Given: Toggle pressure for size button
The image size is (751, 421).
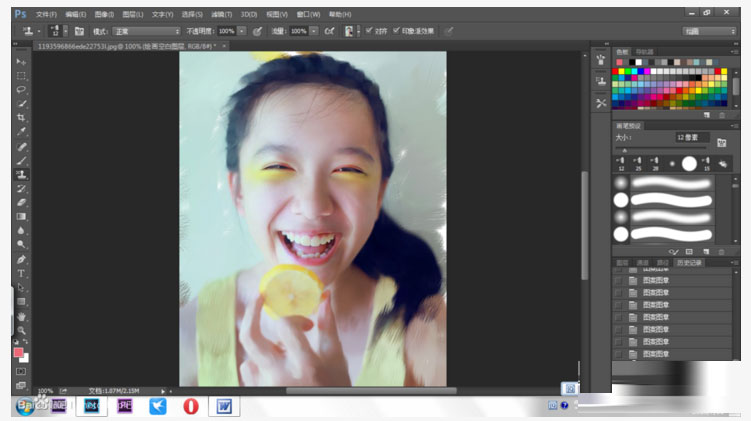Looking at the screenshot, I should point(448,31).
